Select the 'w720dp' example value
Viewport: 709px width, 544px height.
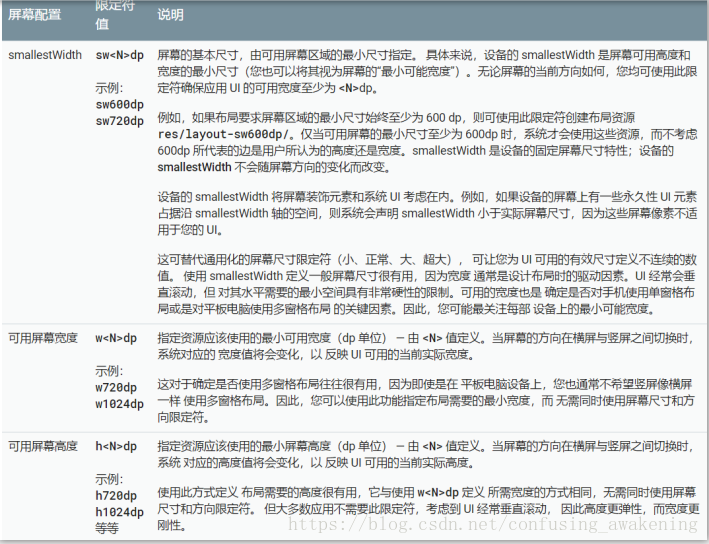click(116, 388)
